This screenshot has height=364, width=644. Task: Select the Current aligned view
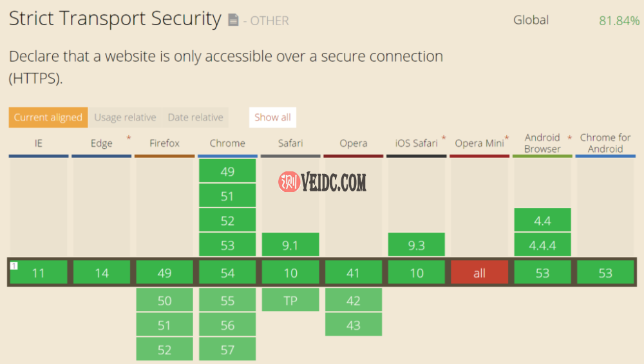(48, 117)
